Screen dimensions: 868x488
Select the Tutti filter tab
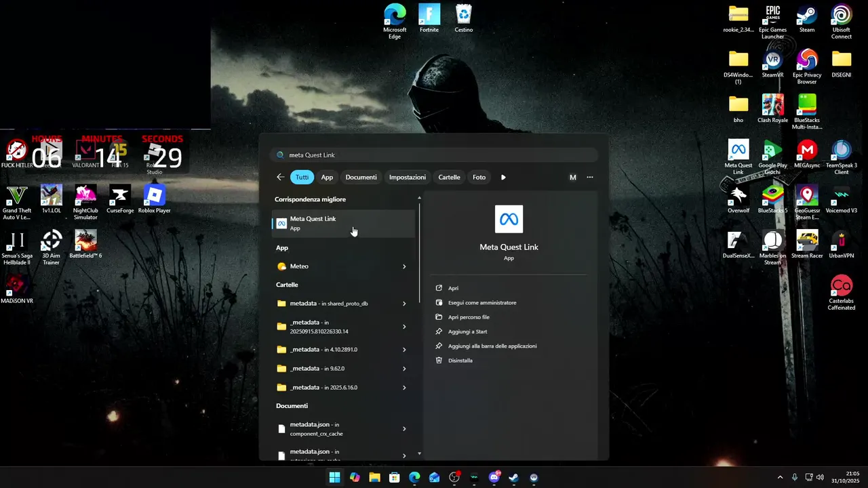pos(302,177)
